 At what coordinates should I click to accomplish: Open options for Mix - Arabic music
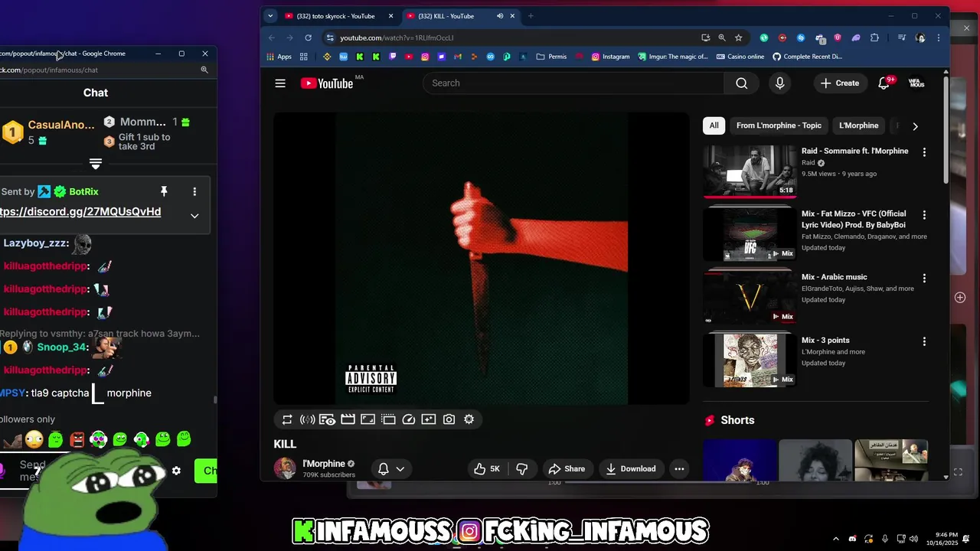point(924,279)
